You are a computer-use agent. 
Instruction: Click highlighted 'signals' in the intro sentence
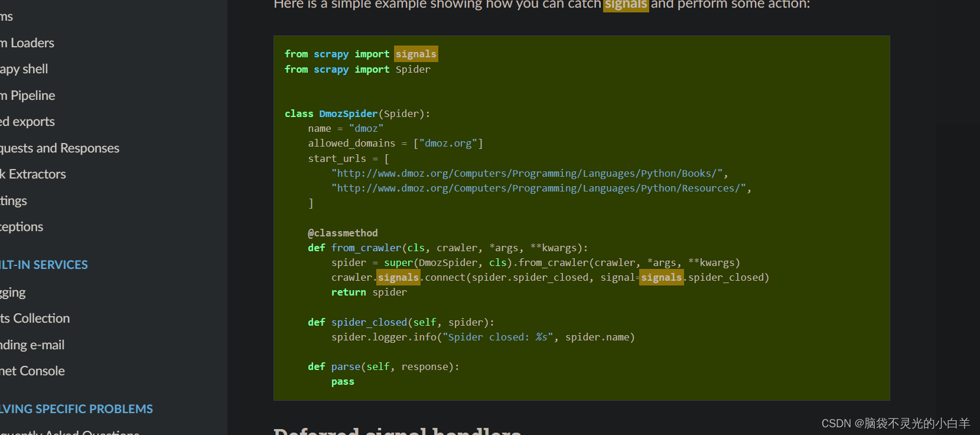pyautogui.click(x=626, y=5)
